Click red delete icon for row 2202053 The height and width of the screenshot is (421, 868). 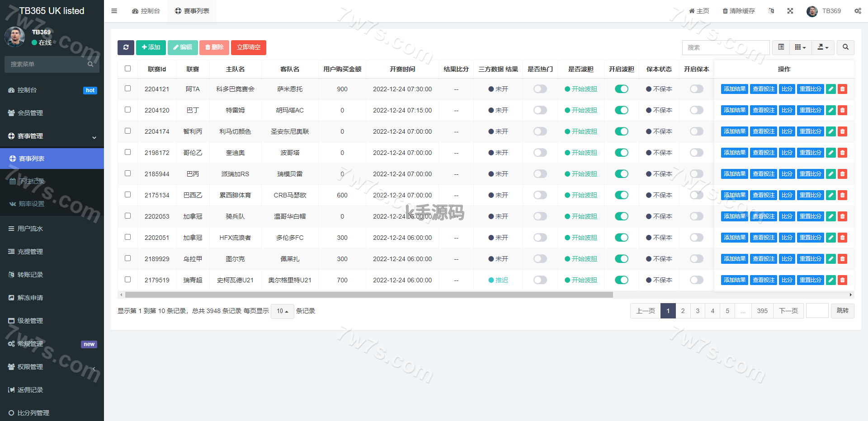pos(842,216)
